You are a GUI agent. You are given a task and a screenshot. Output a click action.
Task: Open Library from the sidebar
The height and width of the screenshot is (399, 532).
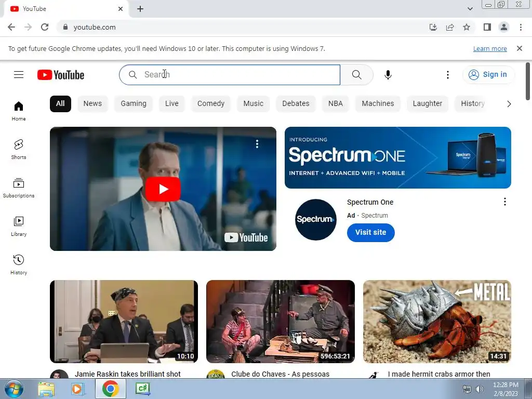[x=19, y=227]
